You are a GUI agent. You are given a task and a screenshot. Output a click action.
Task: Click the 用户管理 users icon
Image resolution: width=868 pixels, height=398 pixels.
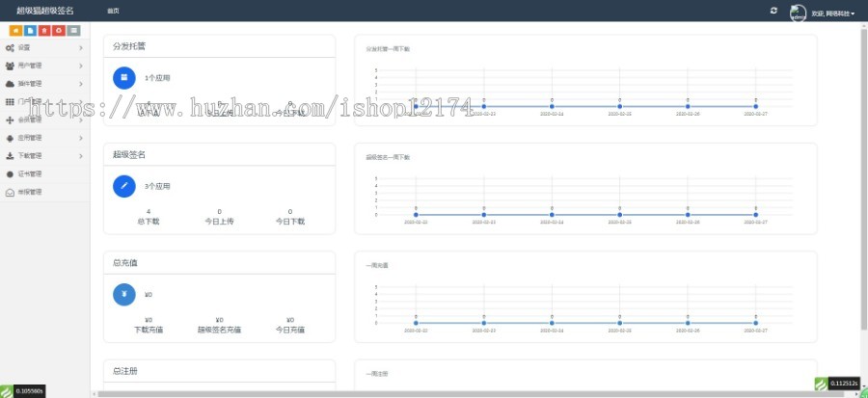point(10,66)
